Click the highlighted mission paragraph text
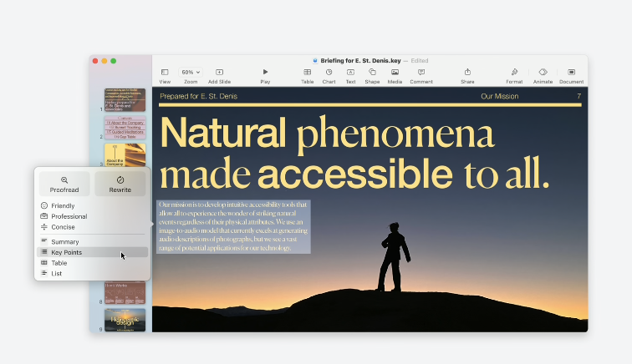The image size is (632, 364). (232, 226)
